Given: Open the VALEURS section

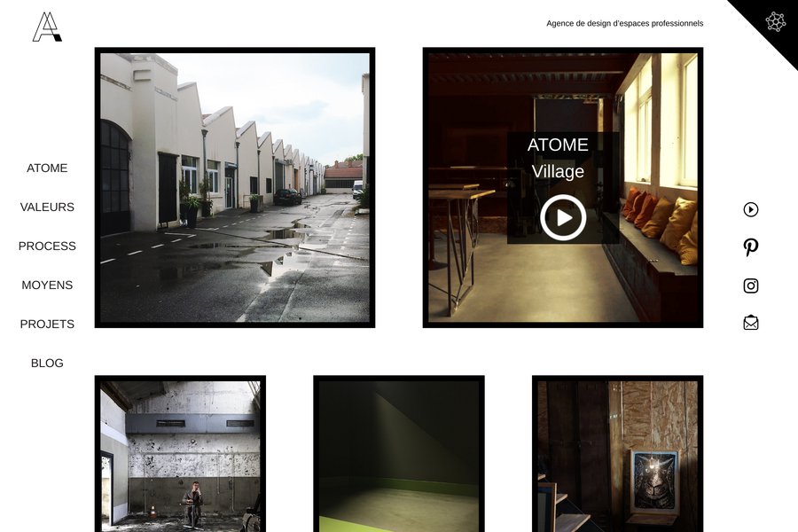Looking at the screenshot, I should pyautogui.click(x=47, y=207).
